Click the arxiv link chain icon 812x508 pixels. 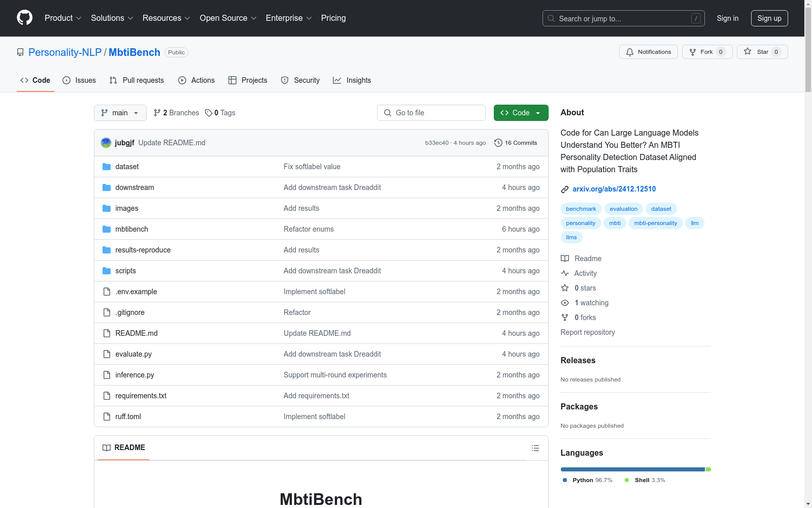pyautogui.click(x=565, y=189)
